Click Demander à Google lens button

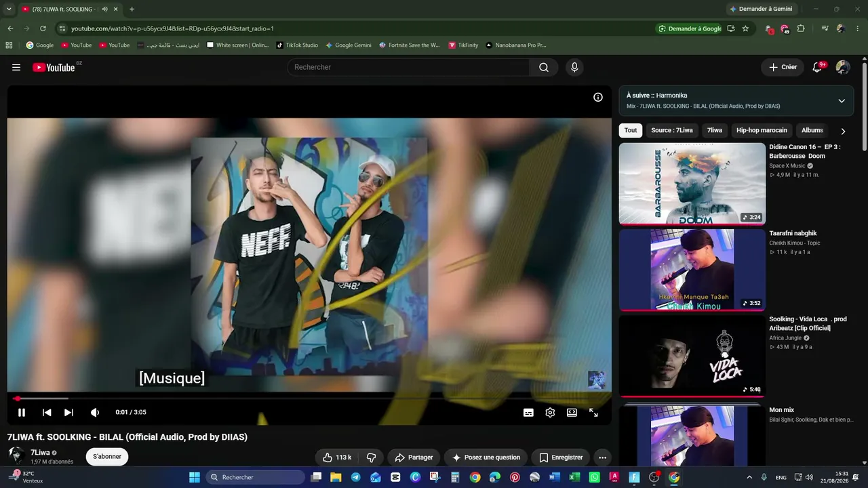(x=690, y=28)
